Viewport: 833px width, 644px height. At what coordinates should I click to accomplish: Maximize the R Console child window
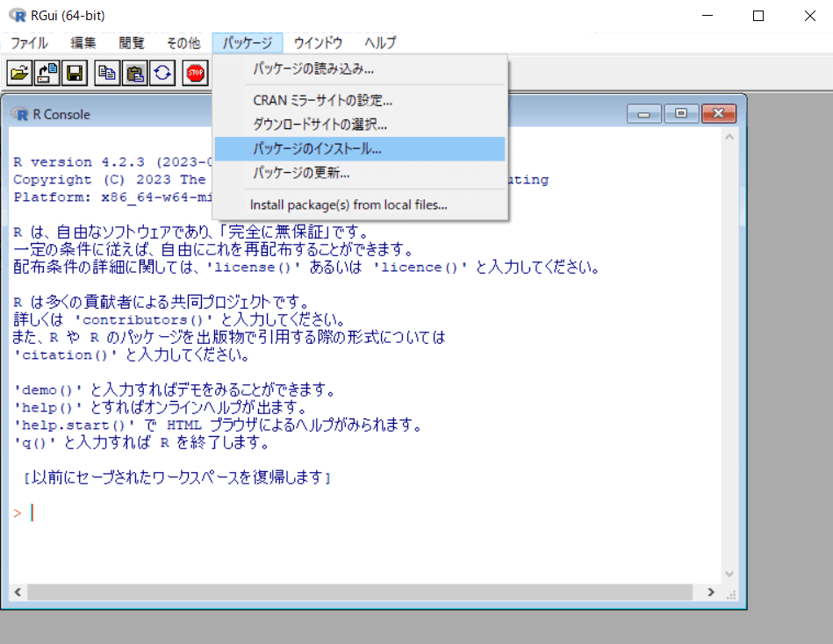coord(681,113)
